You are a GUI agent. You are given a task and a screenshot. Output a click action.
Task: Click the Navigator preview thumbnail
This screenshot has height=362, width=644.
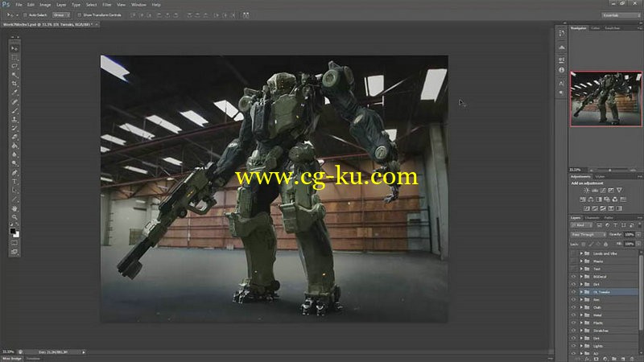pyautogui.click(x=606, y=99)
